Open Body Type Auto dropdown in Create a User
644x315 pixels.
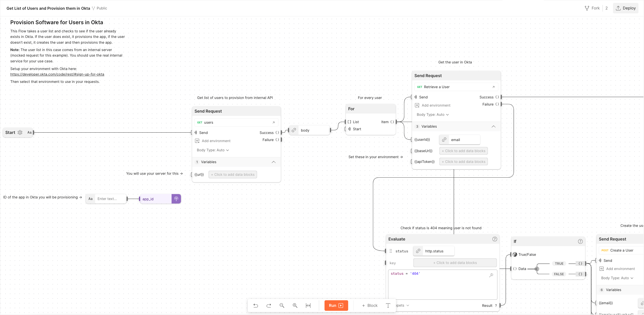point(617,278)
